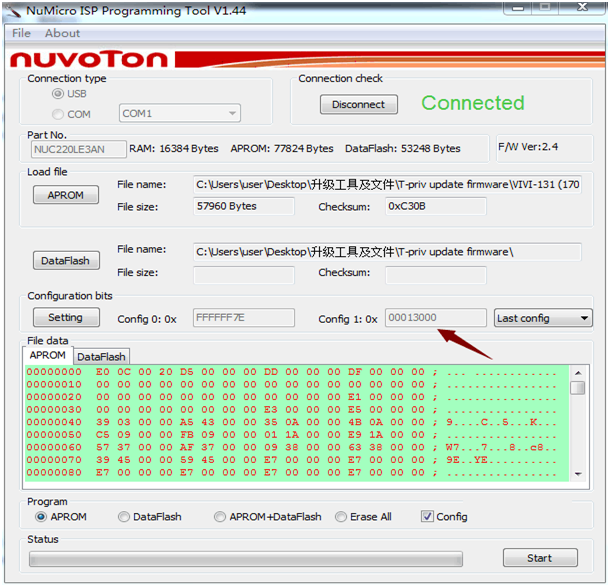Image resolution: width=610 pixels, height=587 pixels.
Task: Click the 57960 Bytes file size field
Action: [244, 206]
